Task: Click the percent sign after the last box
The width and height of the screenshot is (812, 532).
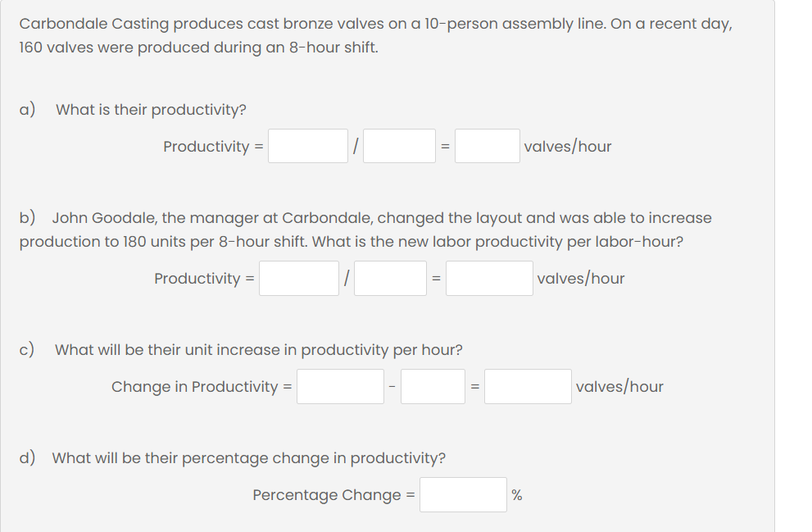Action: tap(517, 496)
